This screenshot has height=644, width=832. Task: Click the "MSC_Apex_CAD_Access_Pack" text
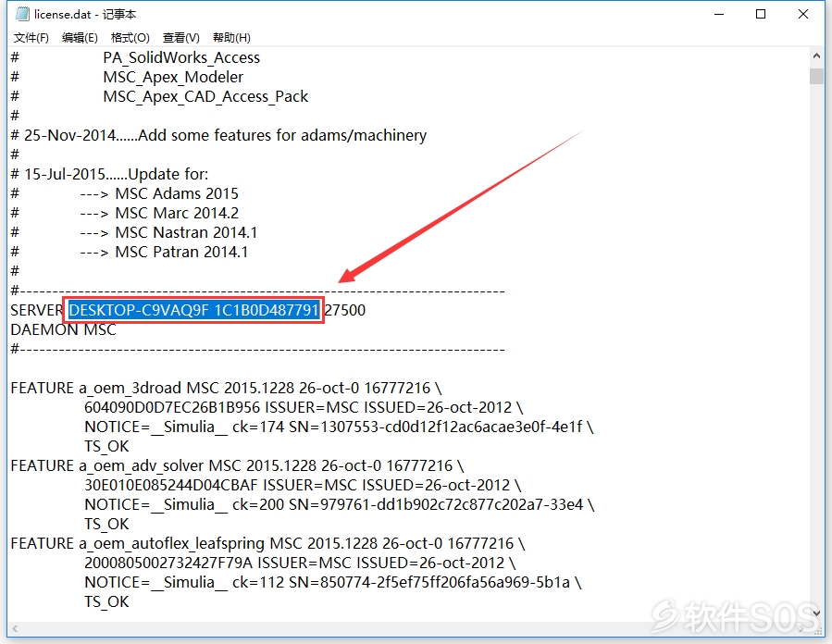[205, 96]
